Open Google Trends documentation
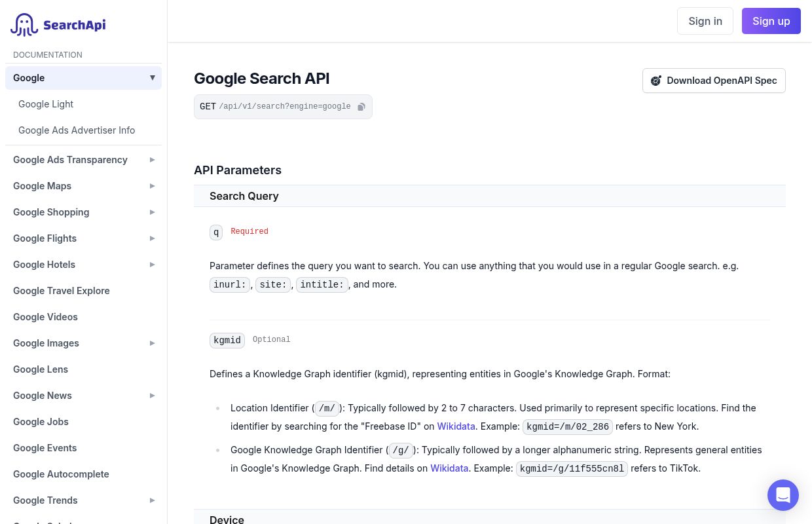 click(x=45, y=500)
